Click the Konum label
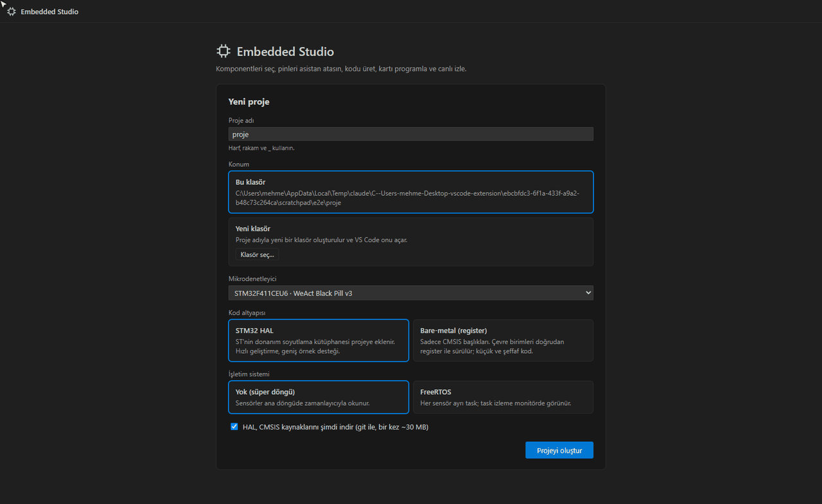822x504 pixels. pos(239,164)
